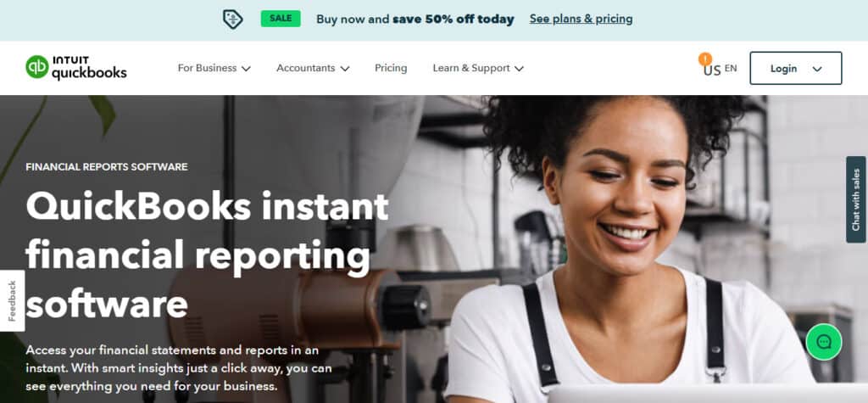
Task: Click the orange alert badge near US
Action: (x=704, y=59)
